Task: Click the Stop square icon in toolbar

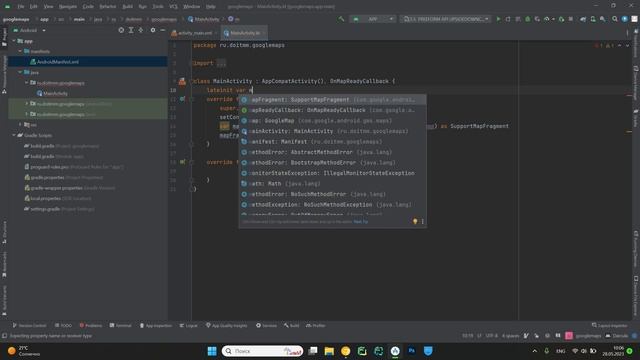Action: 571,19
